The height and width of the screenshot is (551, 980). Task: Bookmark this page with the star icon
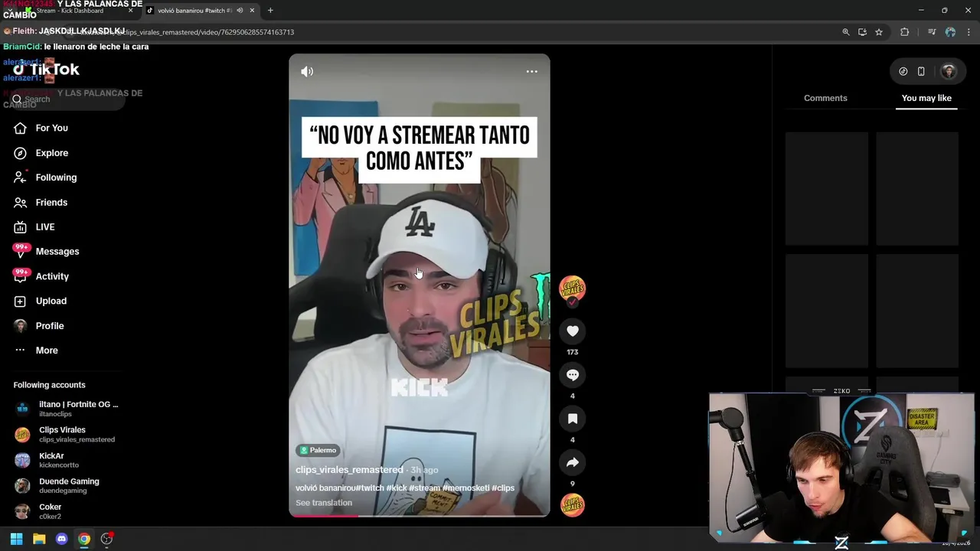click(x=879, y=32)
